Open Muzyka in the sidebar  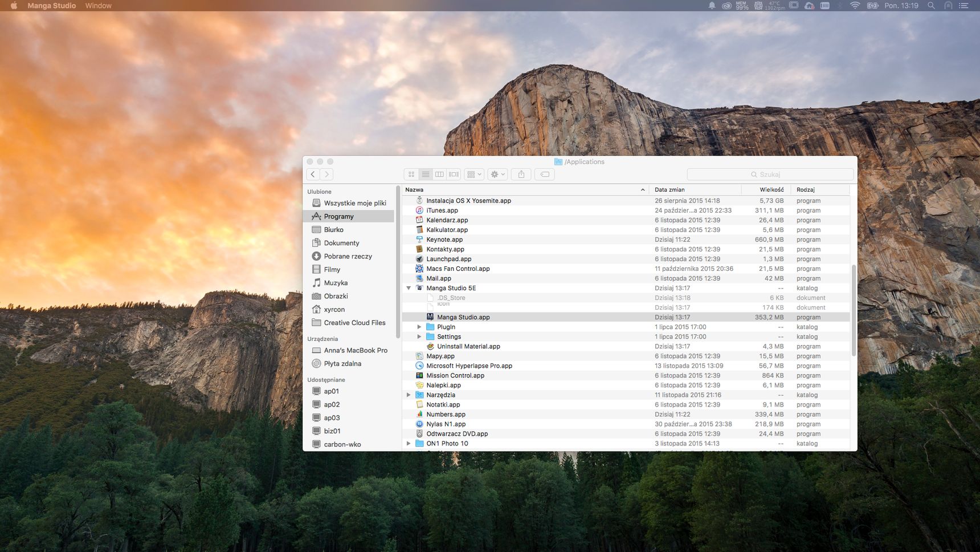pyautogui.click(x=349, y=283)
